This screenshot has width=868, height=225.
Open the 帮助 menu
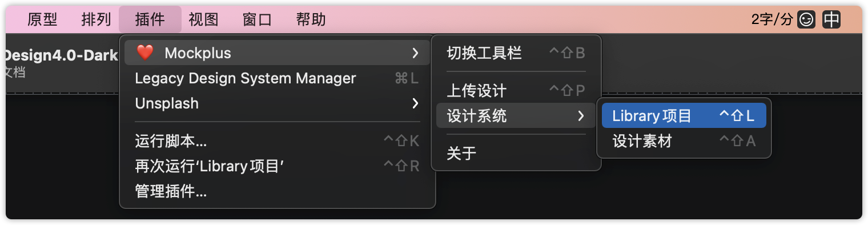pos(311,20)
